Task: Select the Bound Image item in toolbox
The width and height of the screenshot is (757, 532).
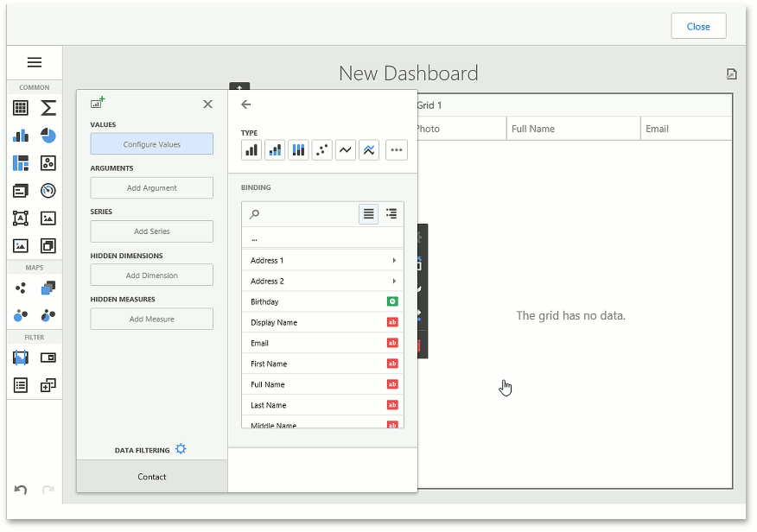Action: coord(20,246)
